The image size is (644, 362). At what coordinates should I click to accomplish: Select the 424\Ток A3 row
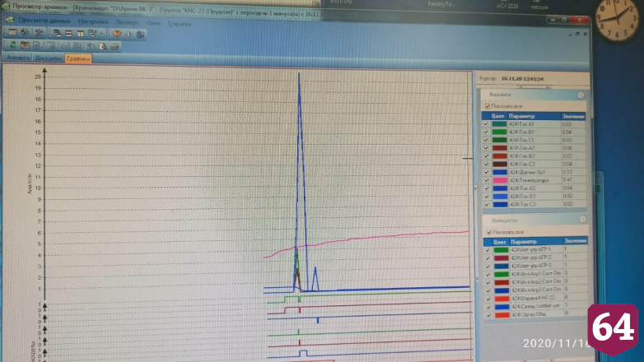(x=534, y=188)
